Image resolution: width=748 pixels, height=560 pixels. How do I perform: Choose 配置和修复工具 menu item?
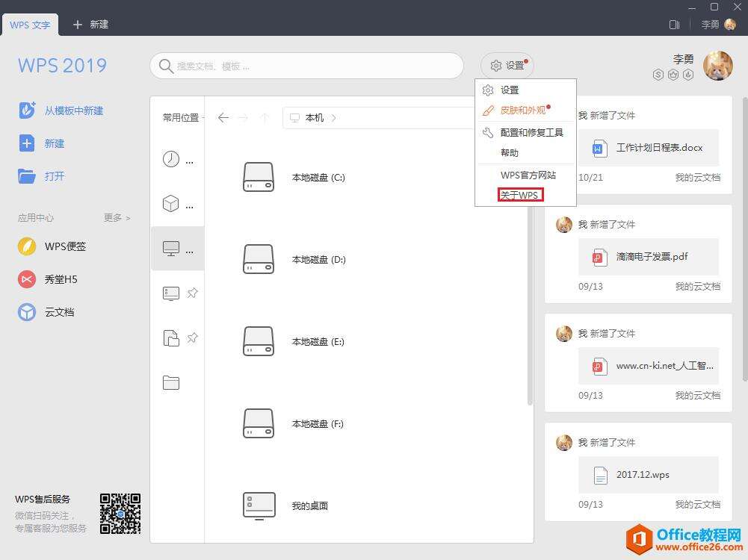coord(525,132)
